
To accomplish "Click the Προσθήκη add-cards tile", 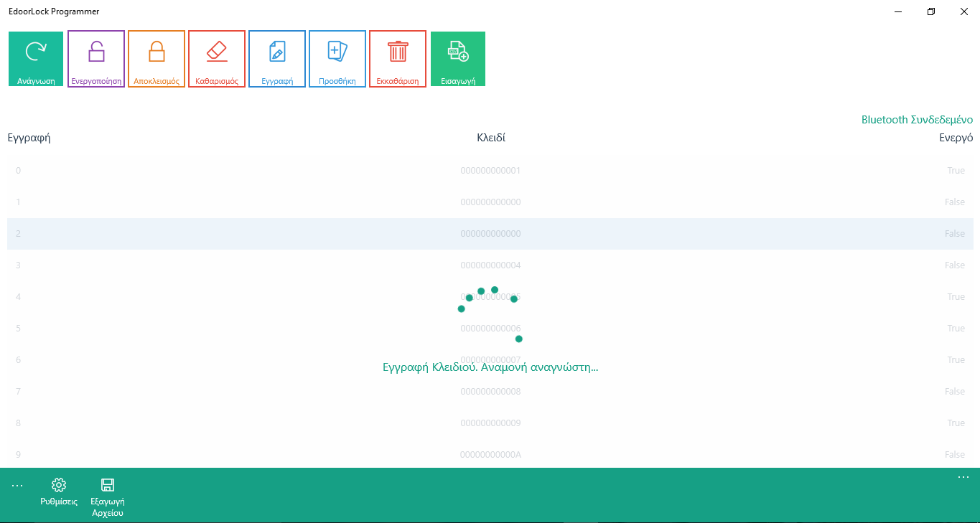I will 337,59.
